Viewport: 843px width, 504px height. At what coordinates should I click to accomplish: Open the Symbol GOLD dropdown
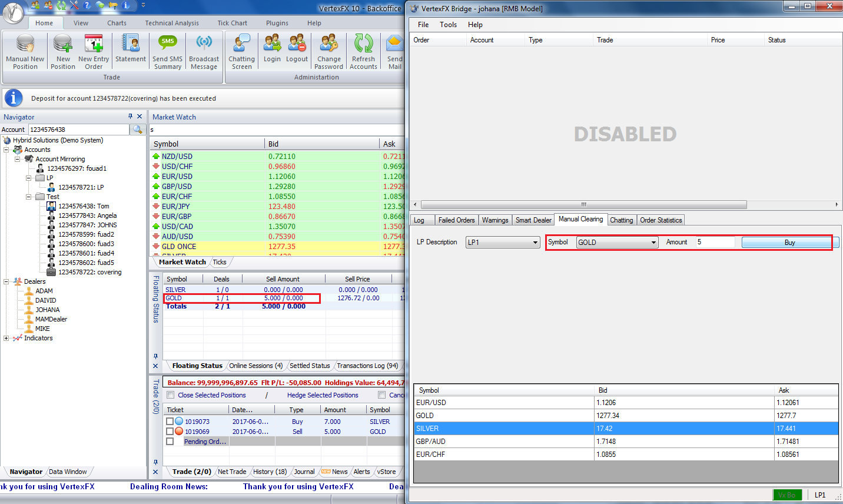pos(653,243)
